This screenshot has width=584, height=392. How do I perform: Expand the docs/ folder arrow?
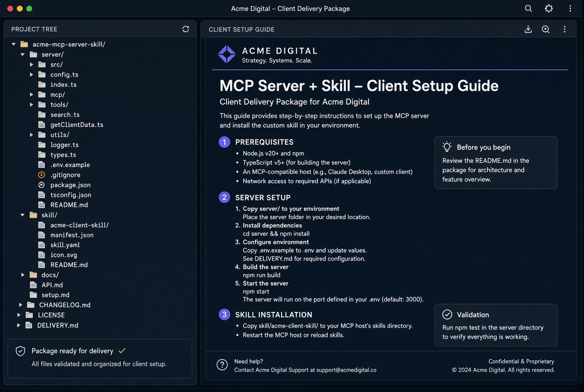pyautogui.click(x=22, y=275)
